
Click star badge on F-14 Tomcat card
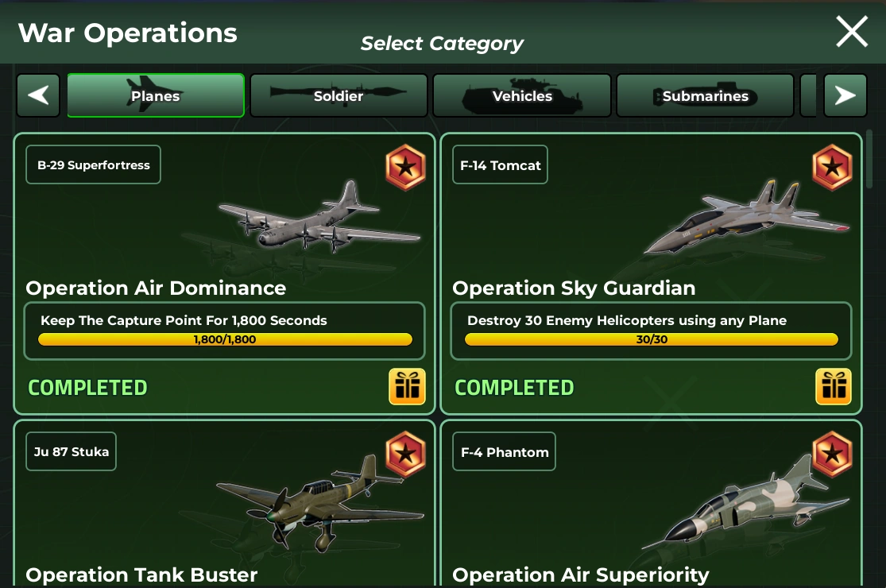coord(832,167)
